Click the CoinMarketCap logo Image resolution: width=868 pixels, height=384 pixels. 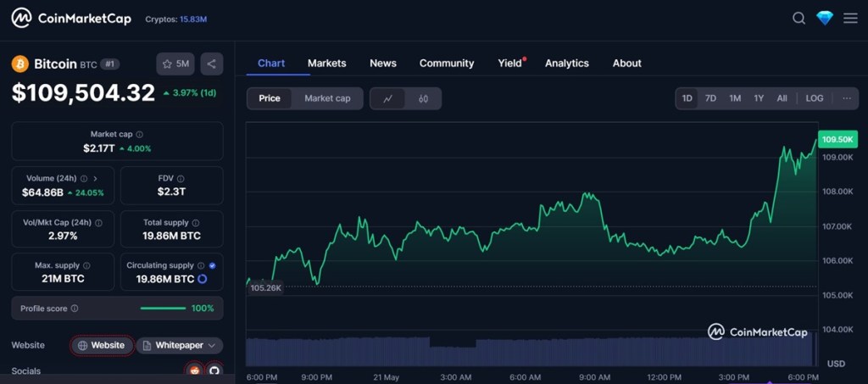(71, 18)
